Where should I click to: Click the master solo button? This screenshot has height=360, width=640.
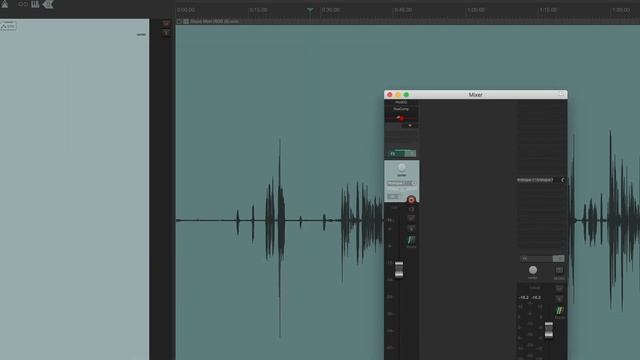click(559, 298)
